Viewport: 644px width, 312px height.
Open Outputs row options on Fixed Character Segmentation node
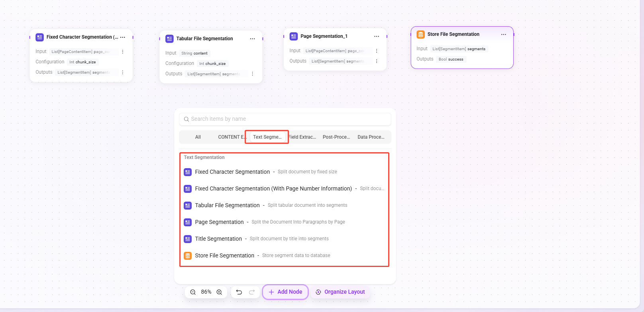pyautogui.click(x=123, y=73)
